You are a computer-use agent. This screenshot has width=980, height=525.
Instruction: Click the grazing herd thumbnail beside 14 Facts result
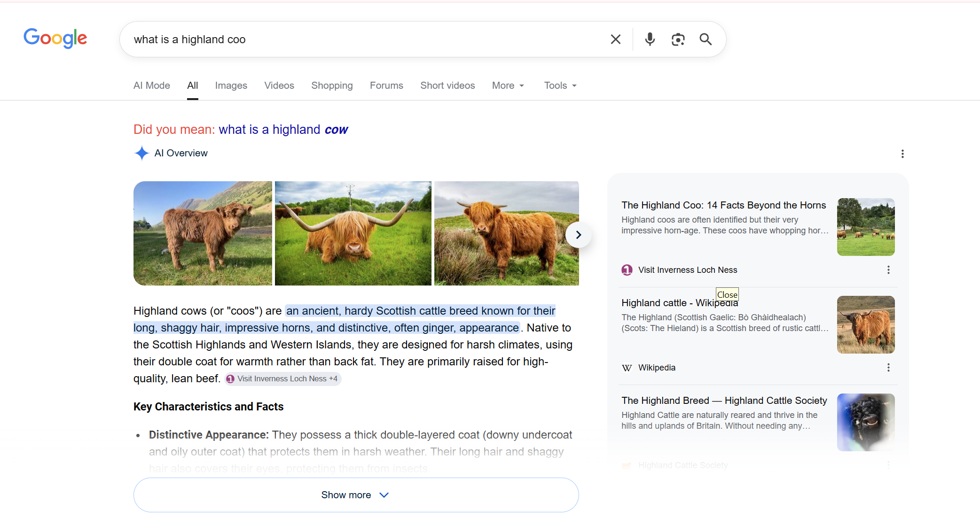click(x=866, y=227)
